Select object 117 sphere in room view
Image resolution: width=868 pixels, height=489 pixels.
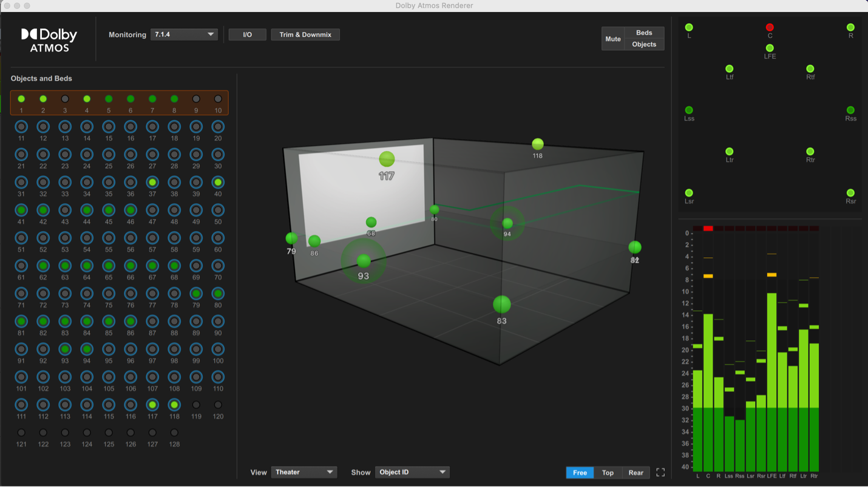coord(387,160)
